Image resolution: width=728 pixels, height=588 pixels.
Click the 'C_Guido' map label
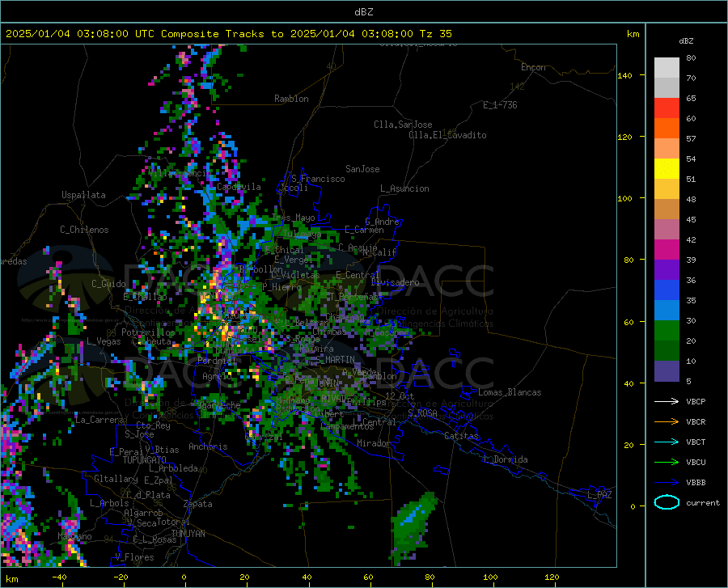point(108,284)
